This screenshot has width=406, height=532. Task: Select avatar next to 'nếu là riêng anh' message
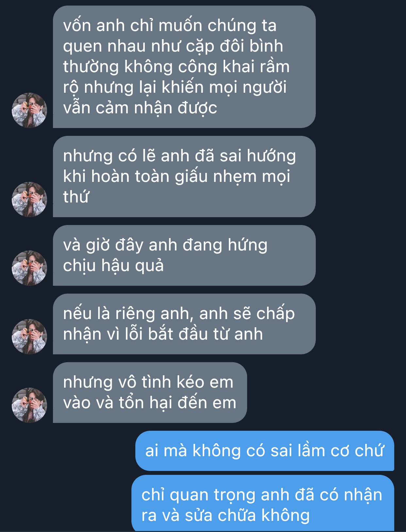29,336
